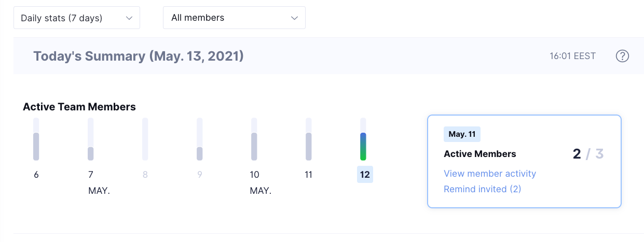The width and height of the screenshot is (644, 242).
Task: Click the Today's Summary heading
Action: (x=139, y=56)
